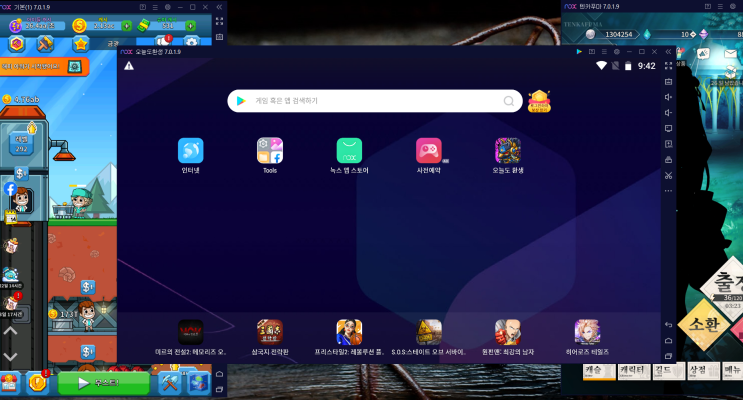Open the black VOW game icon

(190, 332)
